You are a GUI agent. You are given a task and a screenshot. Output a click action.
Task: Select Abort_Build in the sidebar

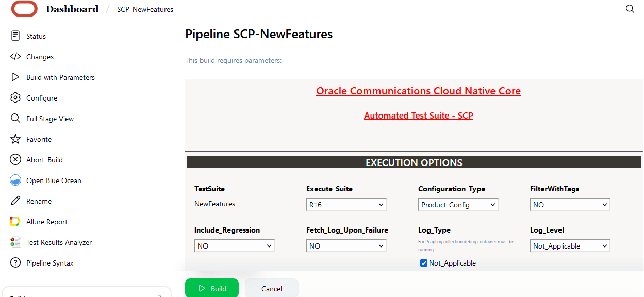(44, 160)
